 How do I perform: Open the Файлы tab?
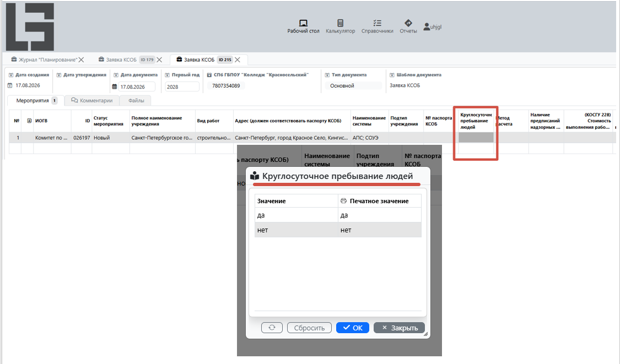136,100
